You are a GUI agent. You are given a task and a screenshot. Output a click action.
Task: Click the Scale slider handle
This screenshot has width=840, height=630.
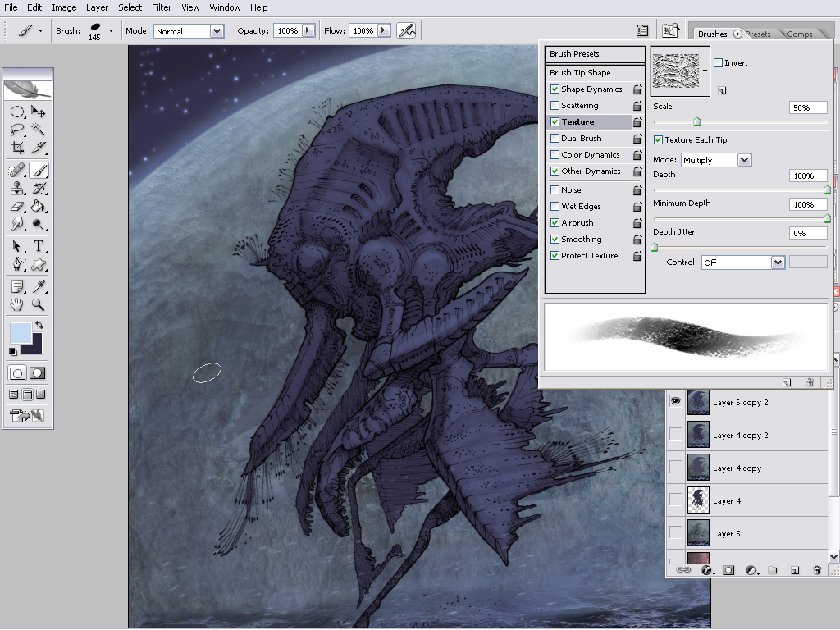[697, 122]
